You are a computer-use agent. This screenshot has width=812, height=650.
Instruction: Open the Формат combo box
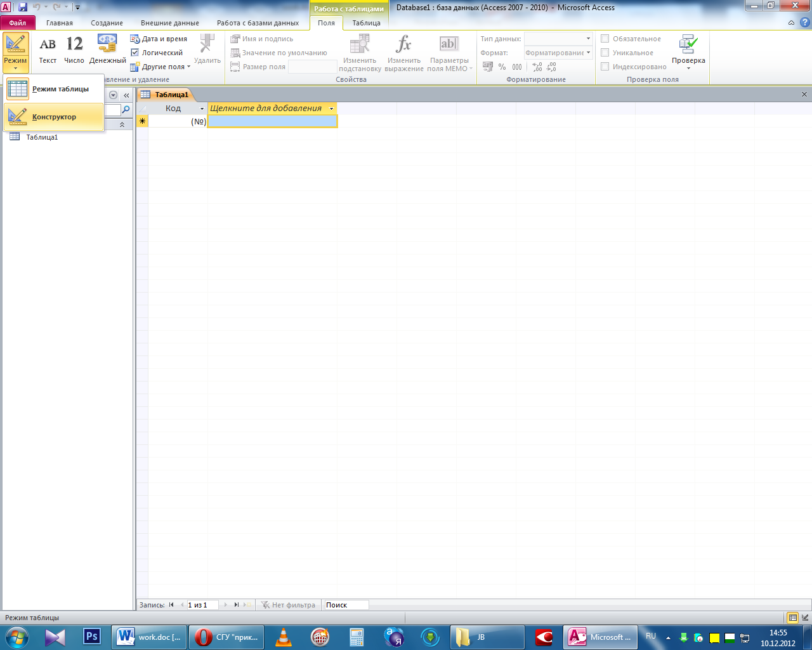pyautogui.click(x=558, y=53)
